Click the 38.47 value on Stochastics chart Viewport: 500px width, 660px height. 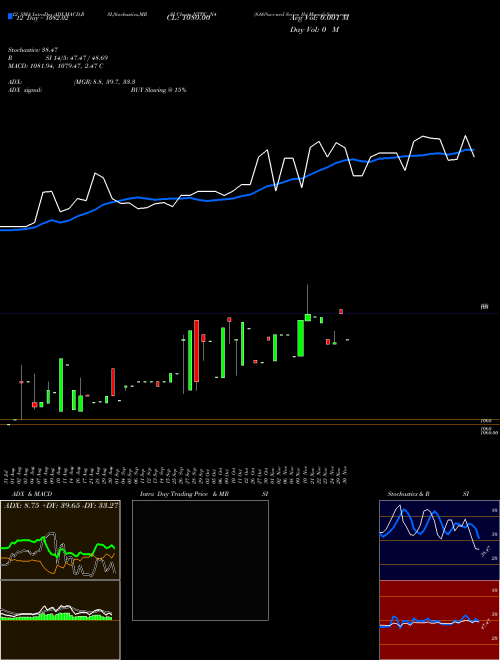pyautogui.click(x=487, y=551)
